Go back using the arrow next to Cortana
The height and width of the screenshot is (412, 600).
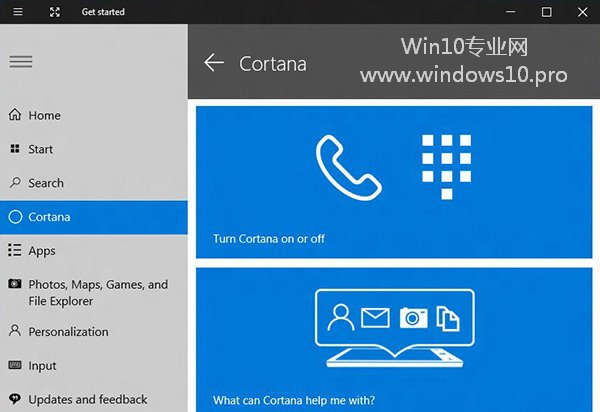pyautogui.click(x=214, y=63)
